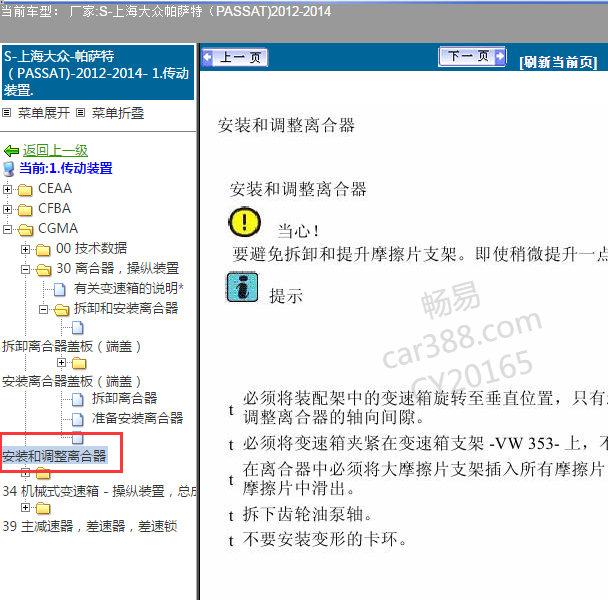608x600 pixels.
Task: Expand the CEAA tree node
Action: point(7,189)
